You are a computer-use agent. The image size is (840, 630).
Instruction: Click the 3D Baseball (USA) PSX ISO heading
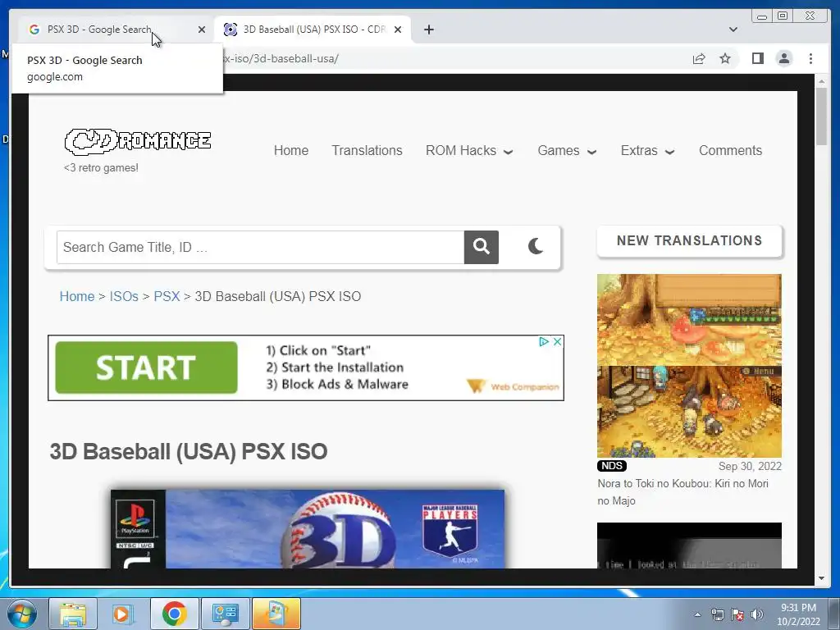click(x=189, y=452)
